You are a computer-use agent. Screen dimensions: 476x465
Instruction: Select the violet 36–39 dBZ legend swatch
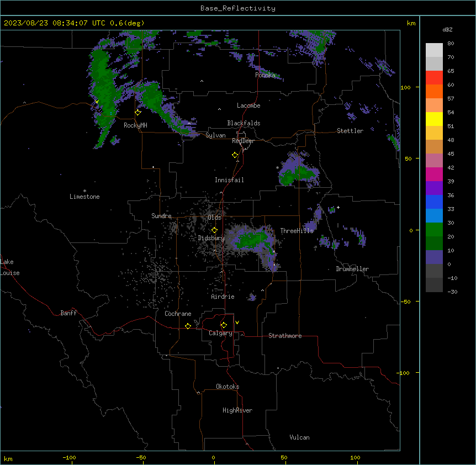pos(434,188)
